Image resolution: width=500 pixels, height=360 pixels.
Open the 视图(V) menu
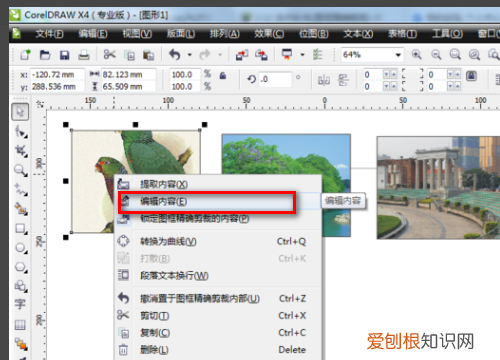point(137,34)
